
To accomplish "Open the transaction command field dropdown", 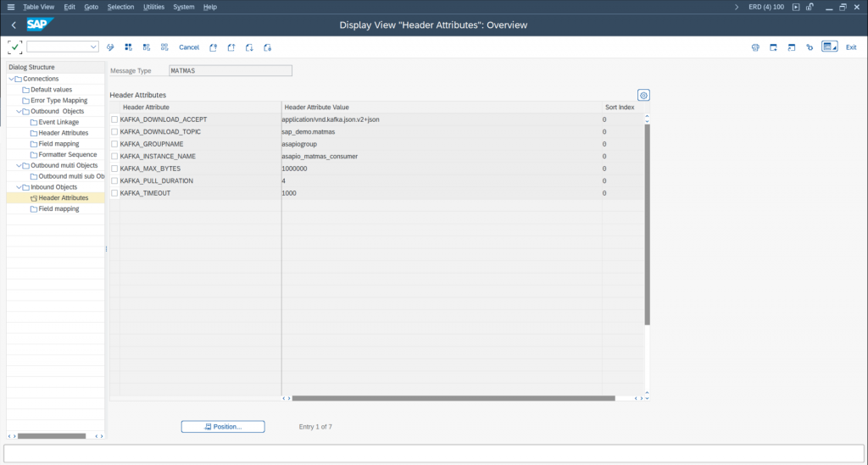I will (x=93, y=47).
